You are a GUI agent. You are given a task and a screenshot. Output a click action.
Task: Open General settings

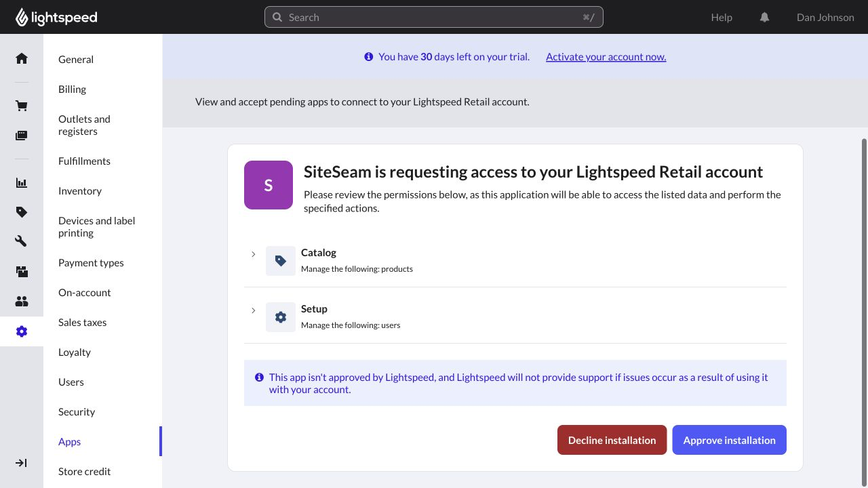pos(76,60)
